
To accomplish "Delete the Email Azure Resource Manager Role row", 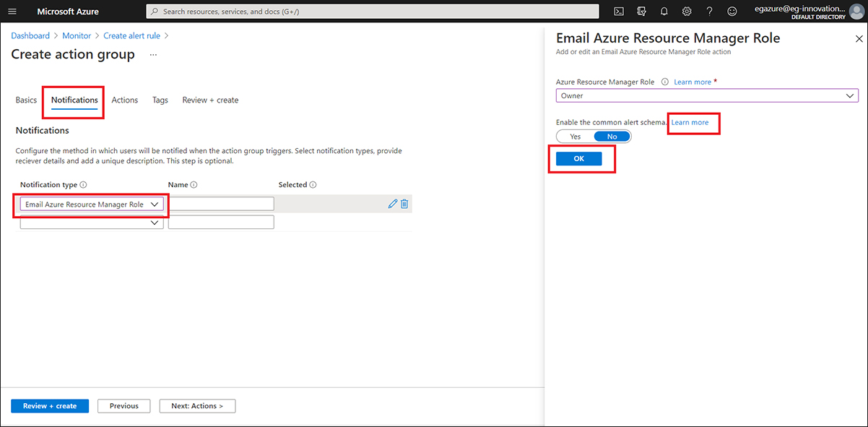I will pyautogui.click(x=404, y=204).
